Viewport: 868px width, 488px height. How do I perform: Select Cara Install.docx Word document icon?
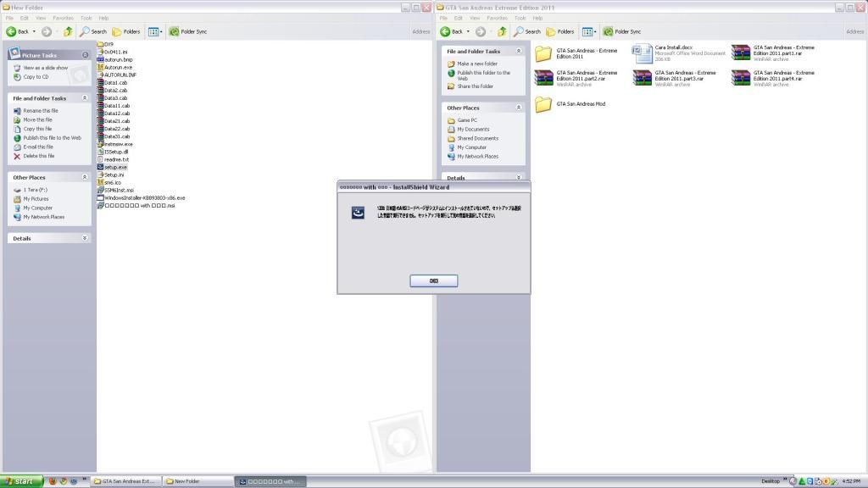643,53
